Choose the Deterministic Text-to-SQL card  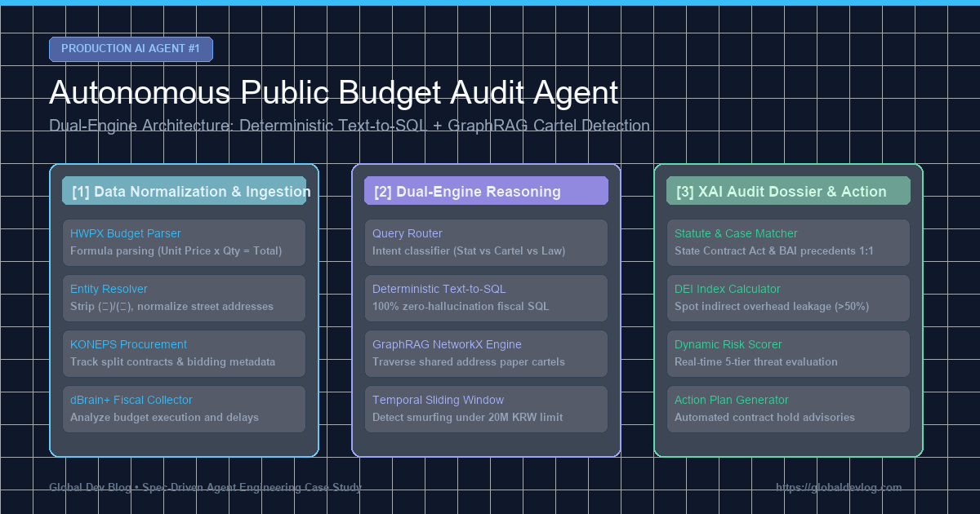tap(486, 298)
